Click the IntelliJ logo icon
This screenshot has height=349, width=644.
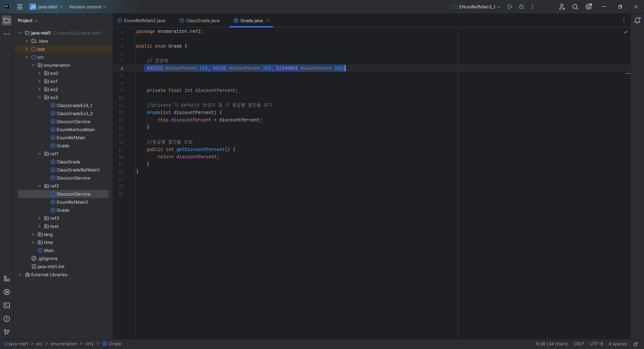point(6,7)
